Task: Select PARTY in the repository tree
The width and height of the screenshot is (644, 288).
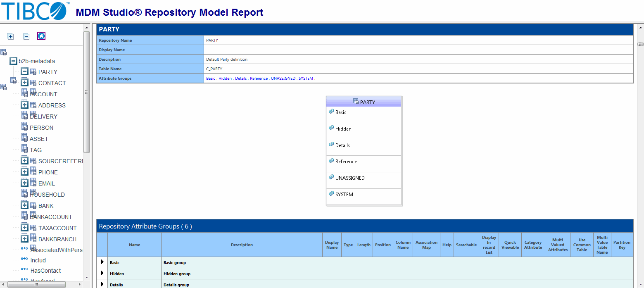Action: coord(48,72)
